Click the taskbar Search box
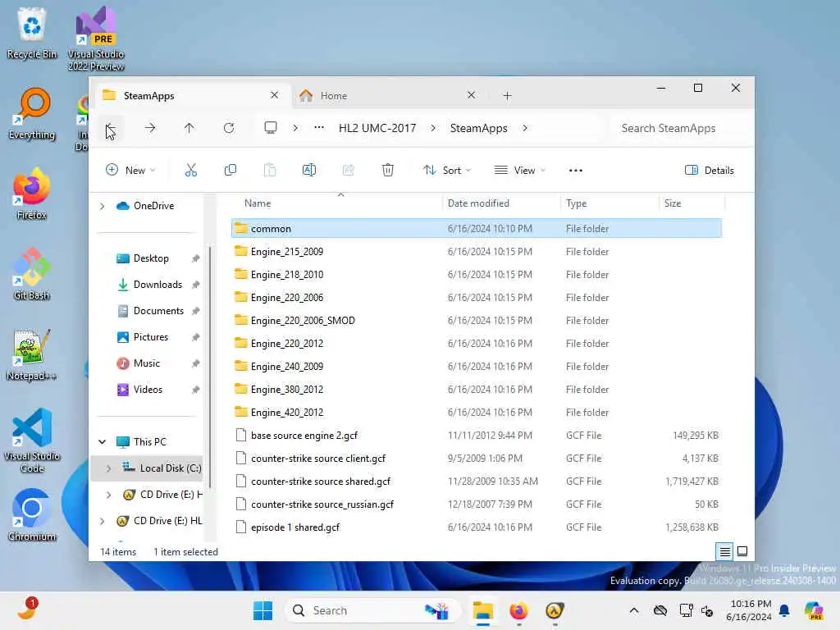The image size is (840, 630). pyautogui.click(x=373, y=610)
